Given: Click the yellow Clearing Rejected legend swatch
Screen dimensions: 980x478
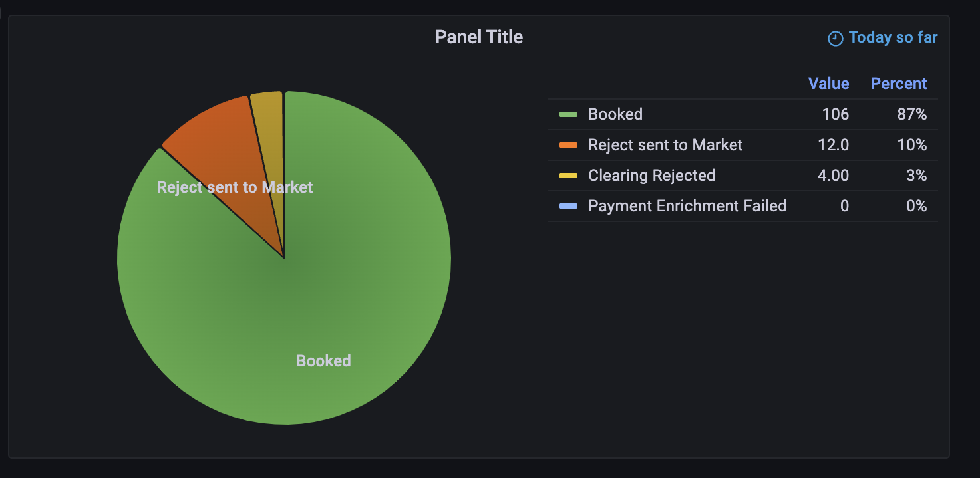Looking at the screenshot, I should [568, 176].
